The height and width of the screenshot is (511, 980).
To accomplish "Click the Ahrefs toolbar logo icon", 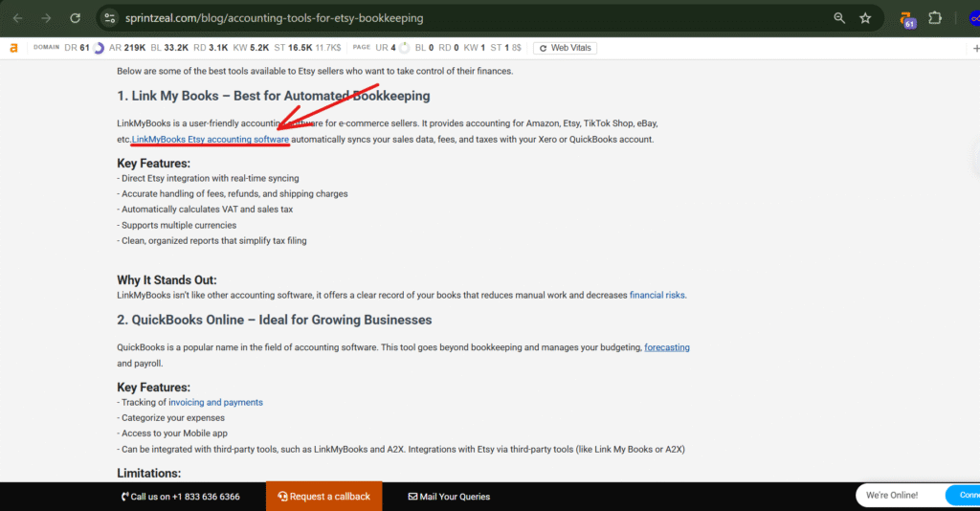I will 14,47.
